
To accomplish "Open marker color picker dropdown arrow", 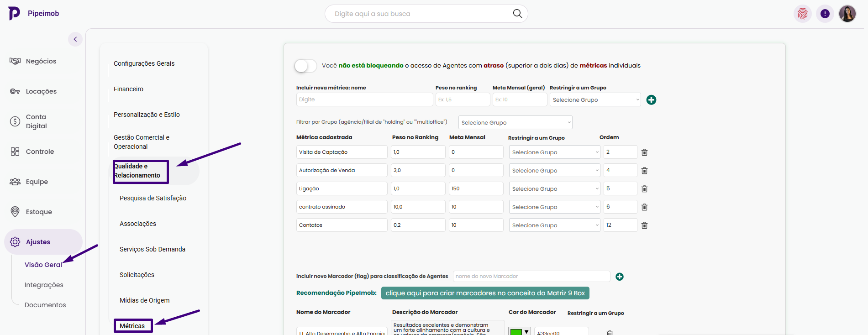I will 526,332.
